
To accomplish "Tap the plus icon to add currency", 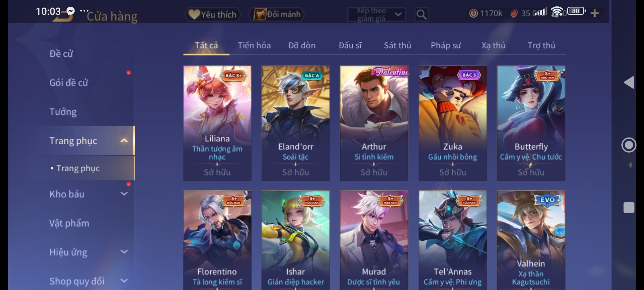I will (x=595, y=13).
